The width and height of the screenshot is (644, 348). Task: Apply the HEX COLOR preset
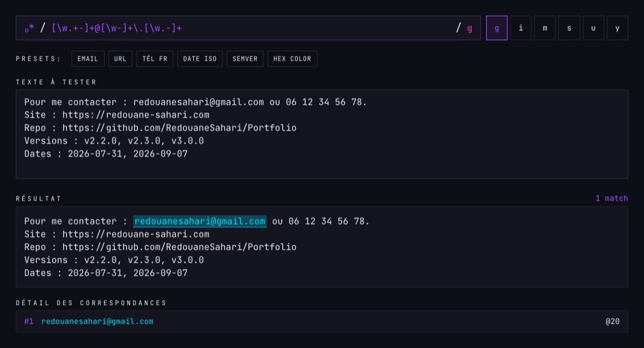pyautogui.click(x=292, y=59)
